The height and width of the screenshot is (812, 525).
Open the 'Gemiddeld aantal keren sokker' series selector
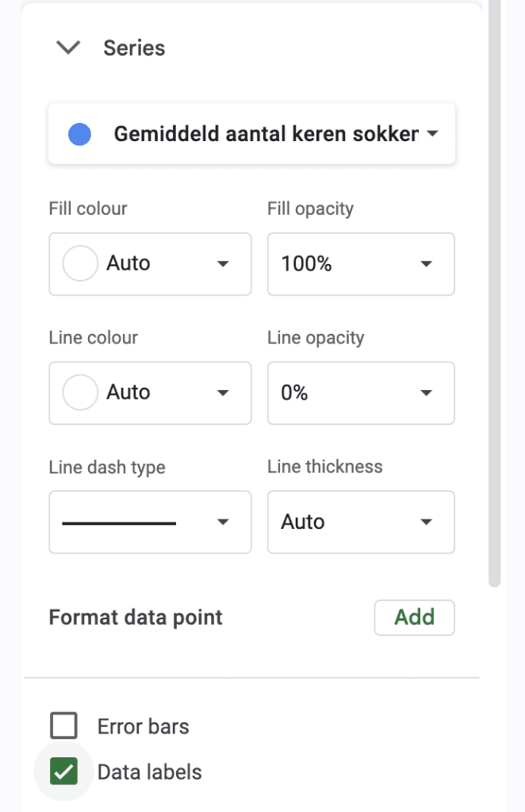click(251, 134)
